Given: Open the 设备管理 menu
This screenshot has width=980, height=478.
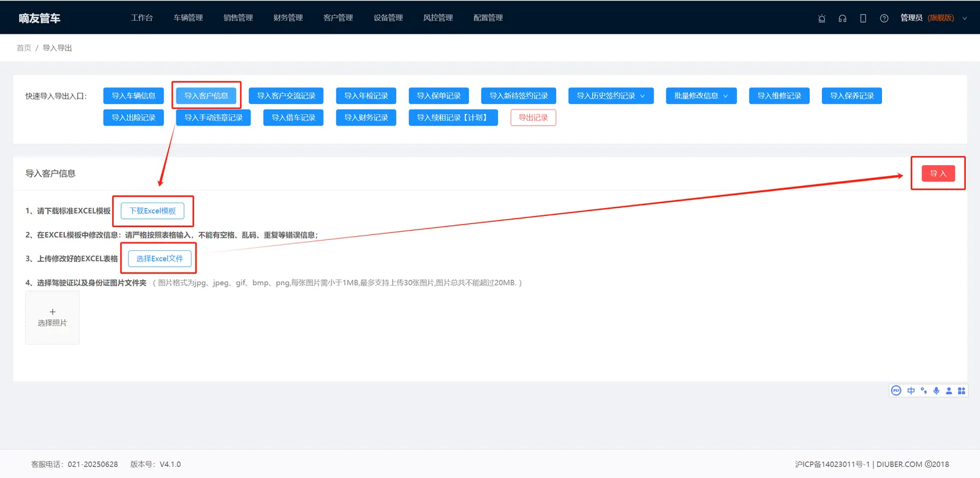Looking at the screenshot, I should point(388,18).
